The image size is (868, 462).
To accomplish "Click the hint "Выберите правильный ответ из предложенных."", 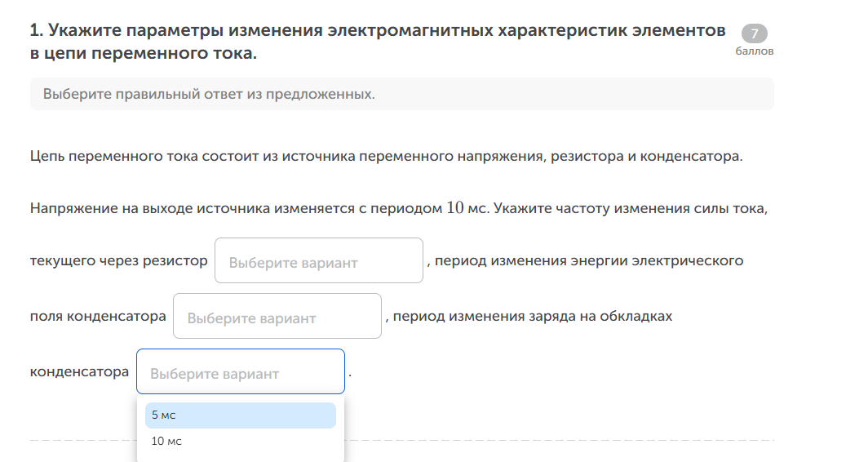I will [x=209, y=94].
